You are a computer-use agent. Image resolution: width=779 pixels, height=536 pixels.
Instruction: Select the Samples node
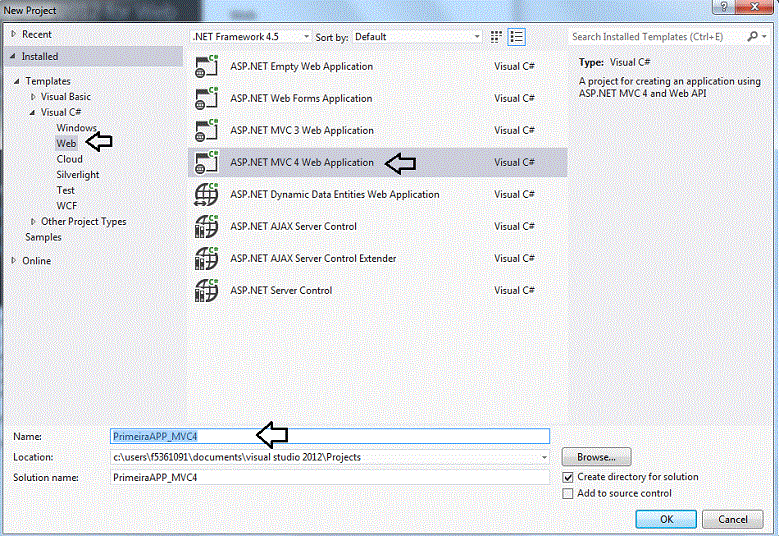click(x=43, y=237)
